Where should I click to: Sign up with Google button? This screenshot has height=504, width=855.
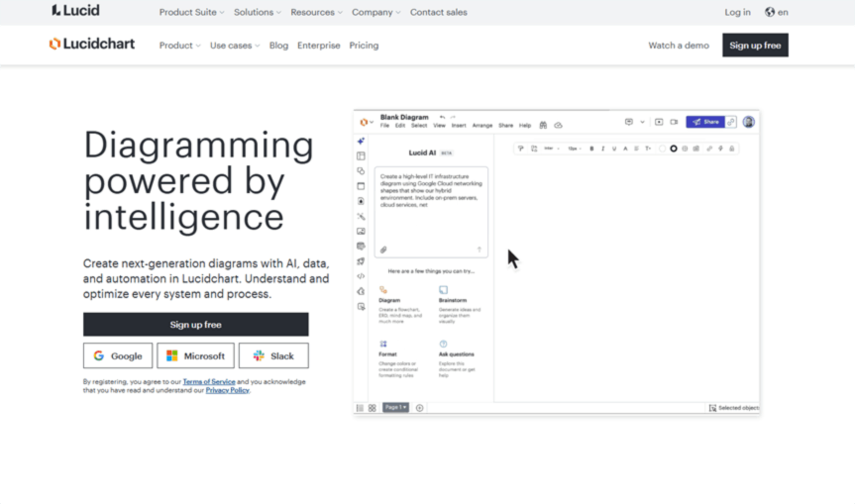tap(118, 355)
